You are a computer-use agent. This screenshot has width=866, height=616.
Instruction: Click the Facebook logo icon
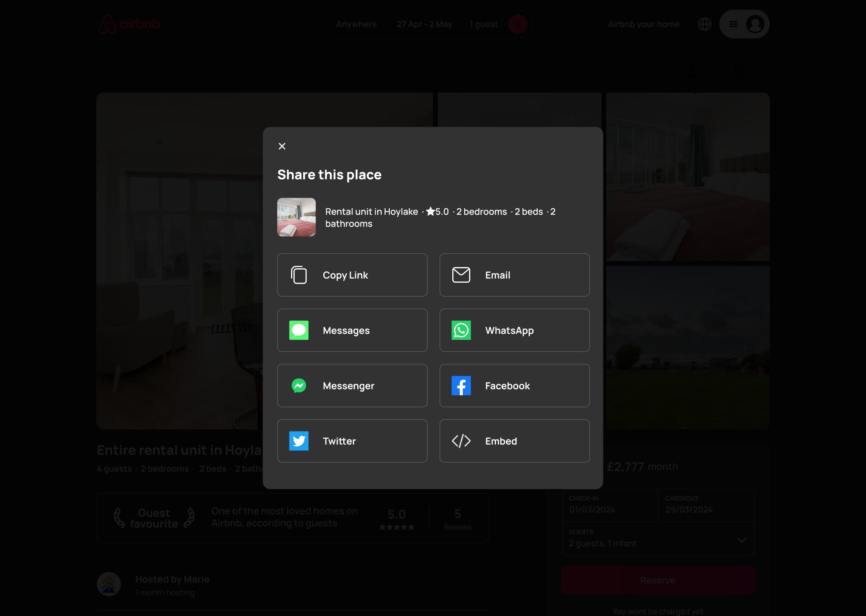click(x=461, y=385)
